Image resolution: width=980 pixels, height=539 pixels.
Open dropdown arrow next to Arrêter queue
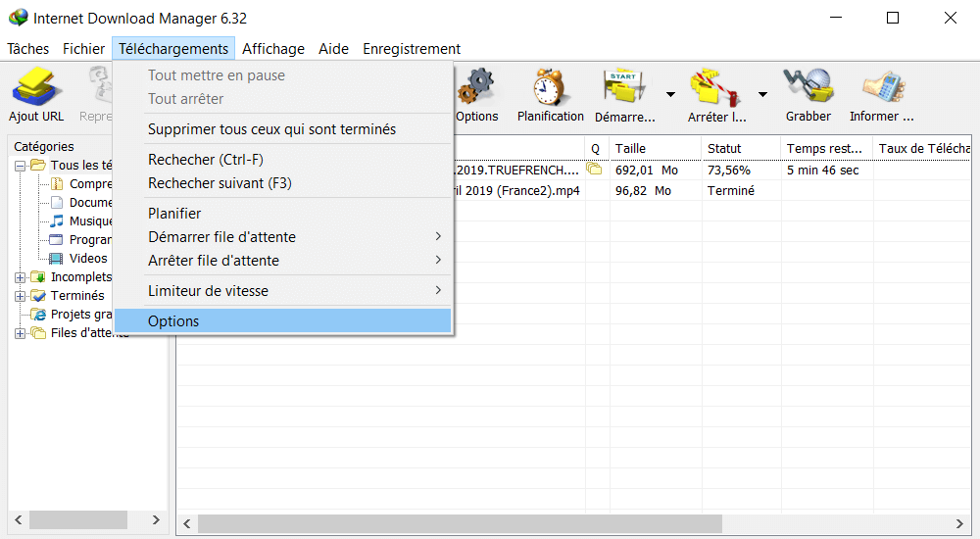coord(762,94)
